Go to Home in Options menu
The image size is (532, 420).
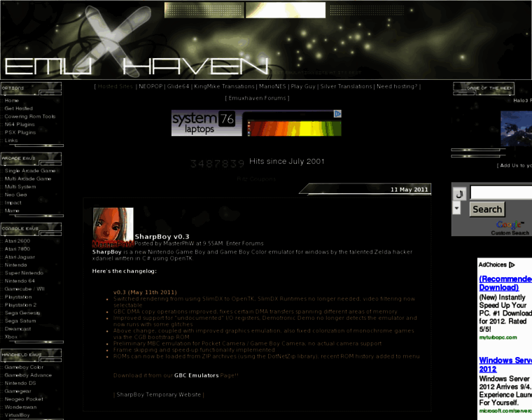click(11, 100)
